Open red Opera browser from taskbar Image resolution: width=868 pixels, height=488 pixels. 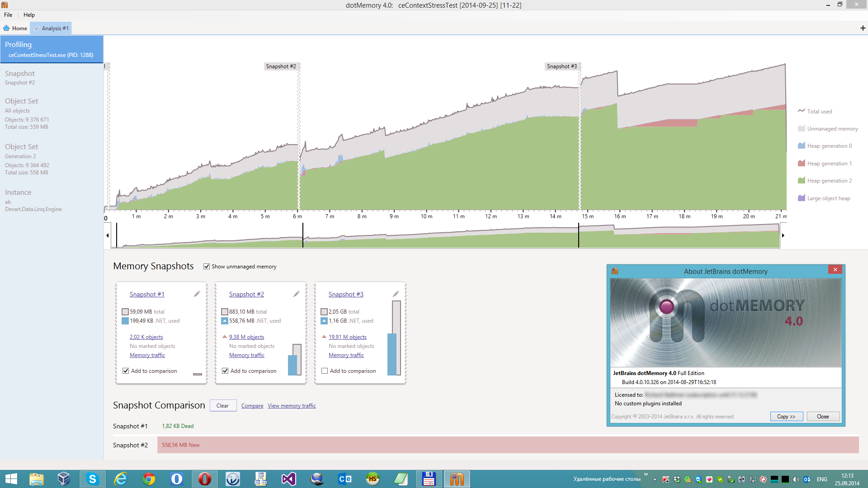[205, 479]
